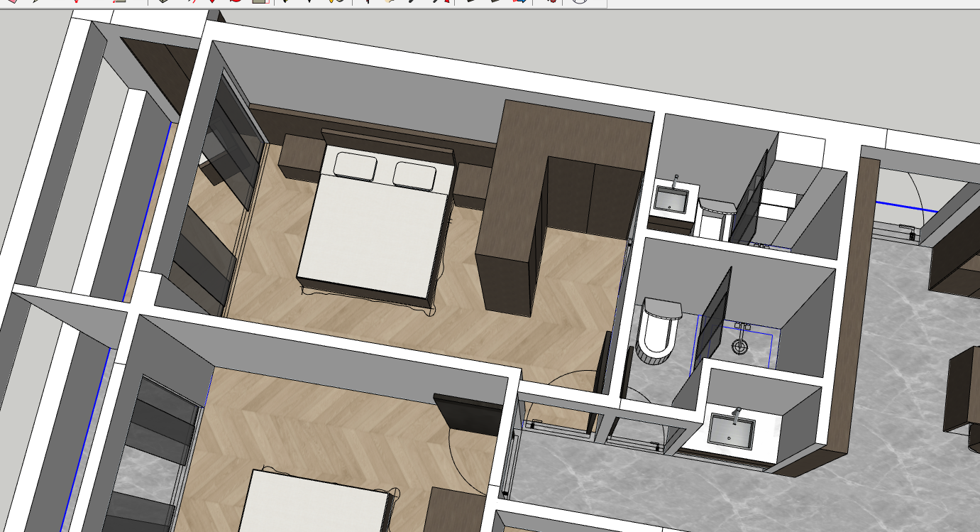Click the blue and red arrow toolbar icon

[x=519, y=1]
